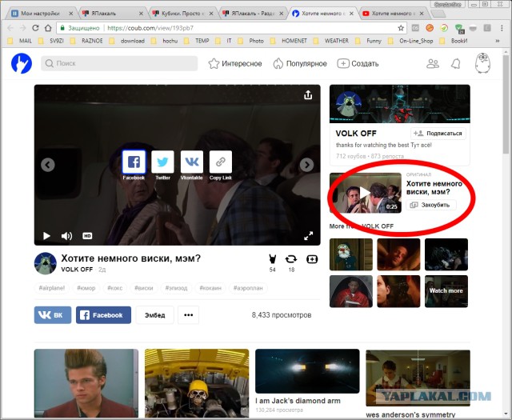The image size is (512, 420).
Task: Share the coub via the Facebook overlay icon
Action: (134, 162)
